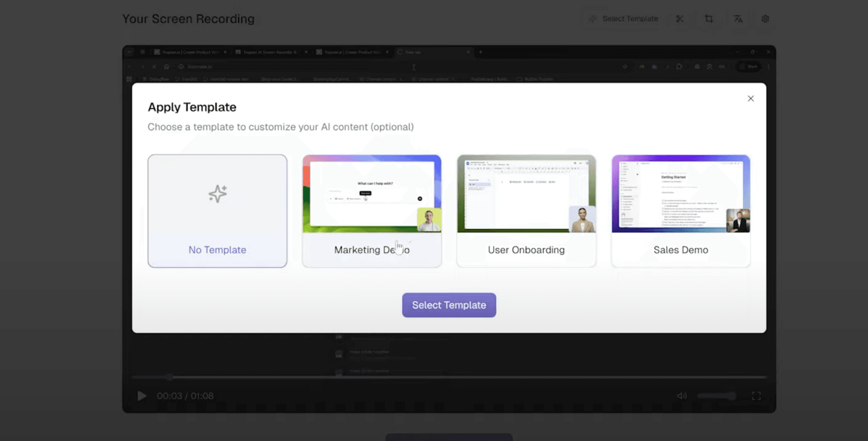Select the No Template option
The width and height of the screenshot is (868, 441).
[217, 211]
